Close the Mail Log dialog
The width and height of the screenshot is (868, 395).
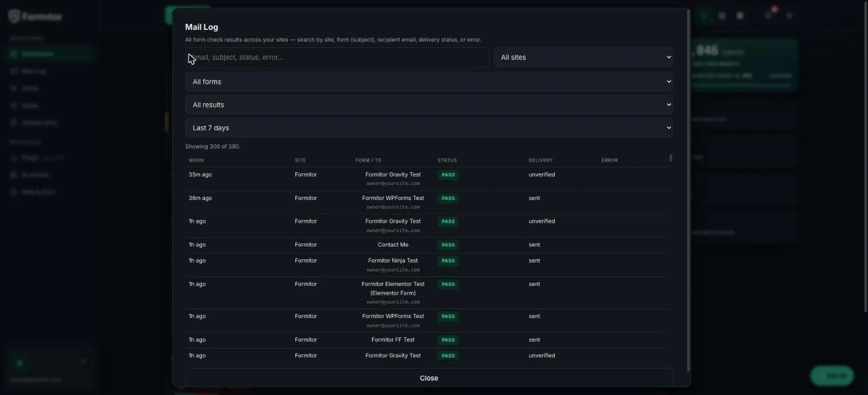(x=429, y=378)
